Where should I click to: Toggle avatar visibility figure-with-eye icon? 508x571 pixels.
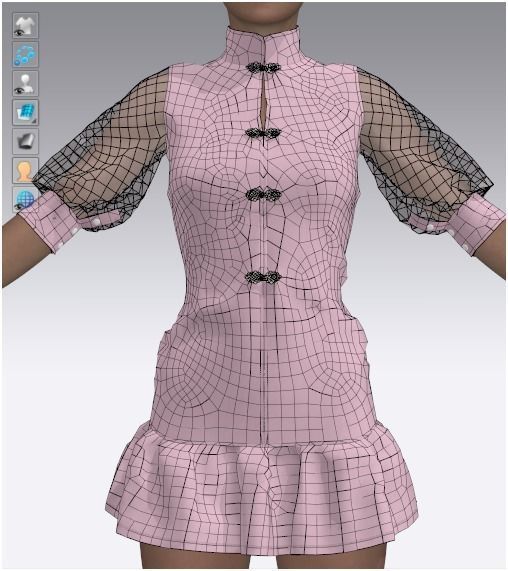(x=25, y=84)
